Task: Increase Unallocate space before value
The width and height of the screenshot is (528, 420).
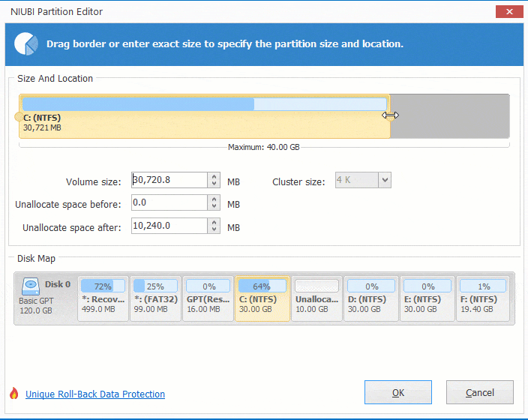Action: point(214,199)
